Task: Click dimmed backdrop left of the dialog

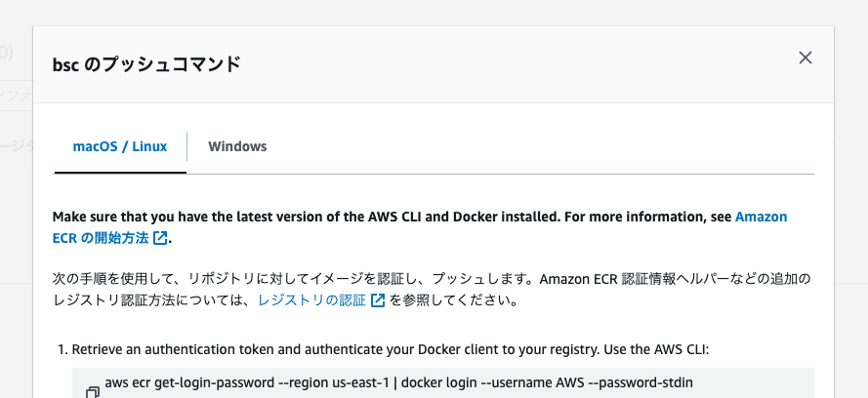Action: click(16, 244)
